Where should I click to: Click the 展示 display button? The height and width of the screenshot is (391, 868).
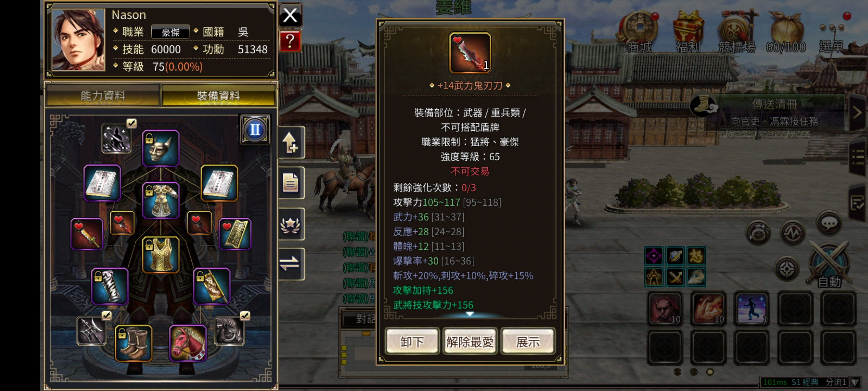click(x=528, y=341)
